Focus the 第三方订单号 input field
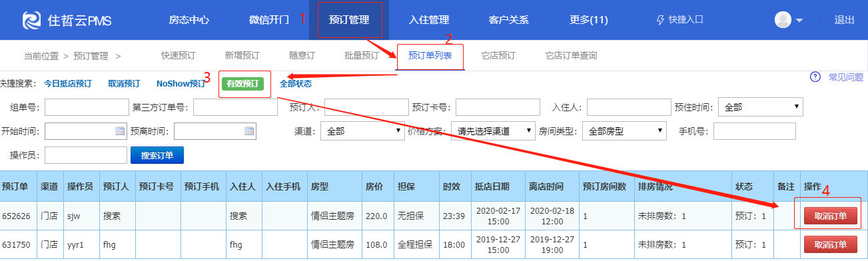This screenshot has height=261, width=868. [x=236, y=107]
